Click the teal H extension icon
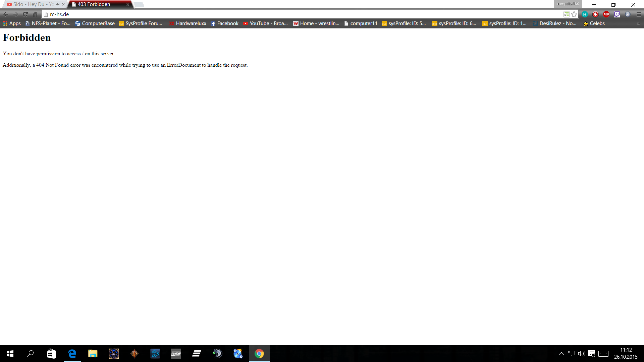The image size is (644, 362). [585, 14]
